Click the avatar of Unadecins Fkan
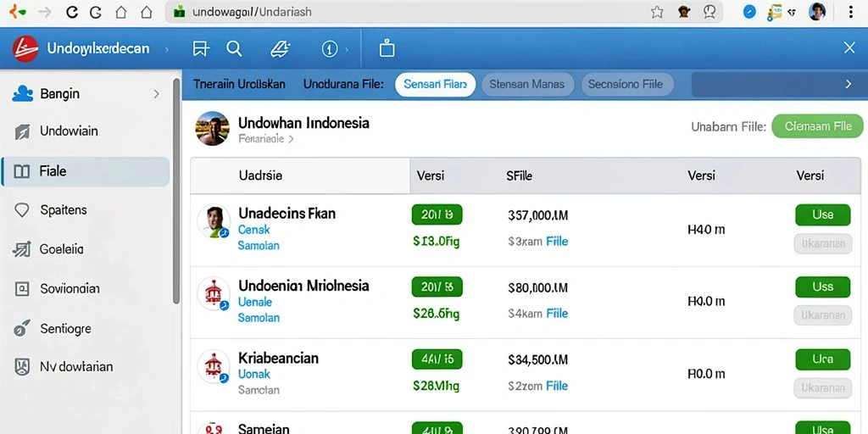This screenshot has width=868, height=434. pos(214,221)
